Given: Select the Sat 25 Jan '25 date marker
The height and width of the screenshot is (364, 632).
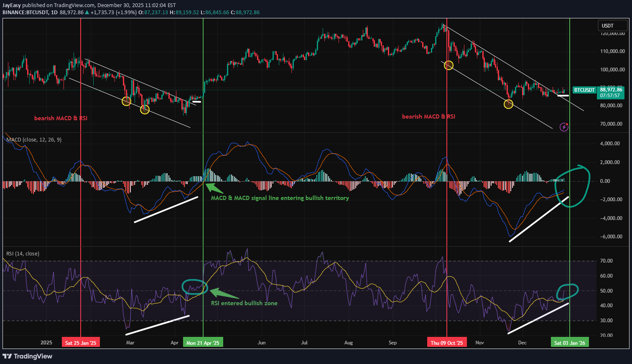Looking at the screenshot, I should 81,343.
